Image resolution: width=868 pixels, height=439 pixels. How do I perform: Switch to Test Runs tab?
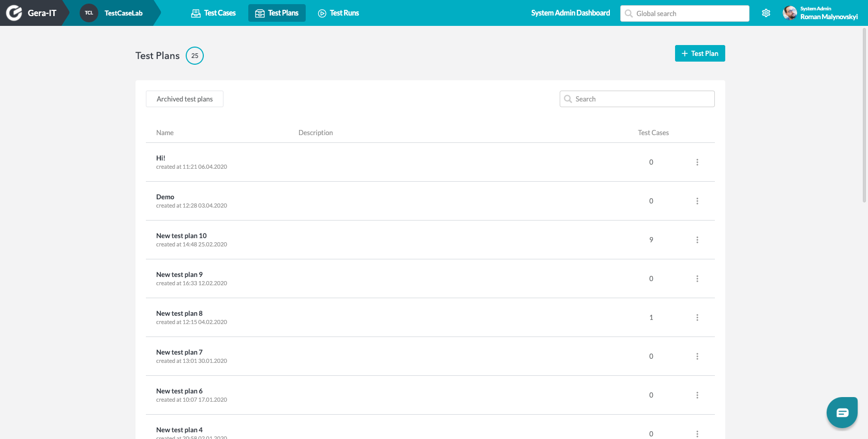(338, 13)
